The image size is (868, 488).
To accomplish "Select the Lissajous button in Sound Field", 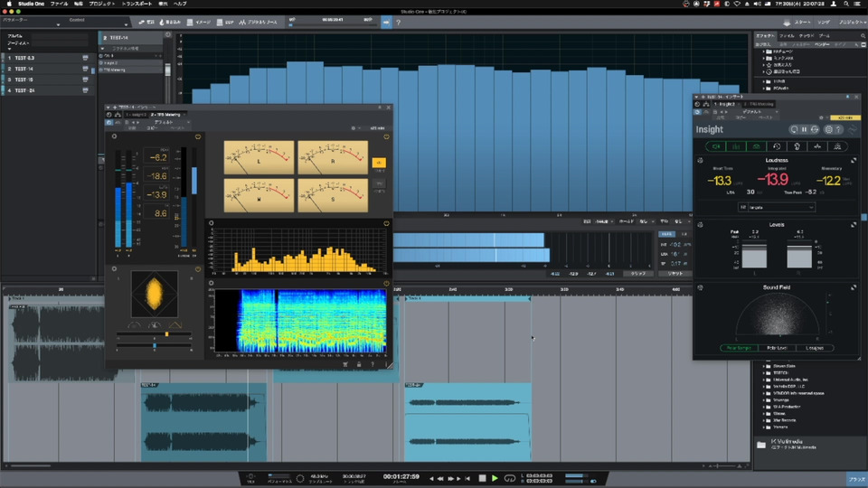I will [x=815, y=348].
